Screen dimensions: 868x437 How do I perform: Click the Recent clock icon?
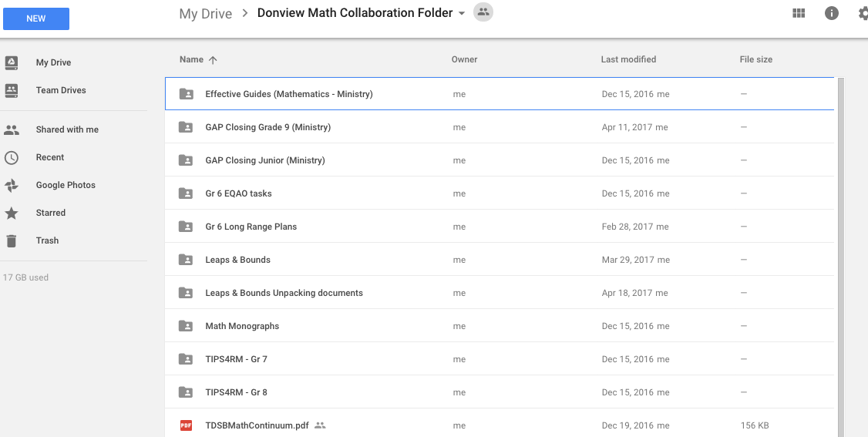[12, 157]
